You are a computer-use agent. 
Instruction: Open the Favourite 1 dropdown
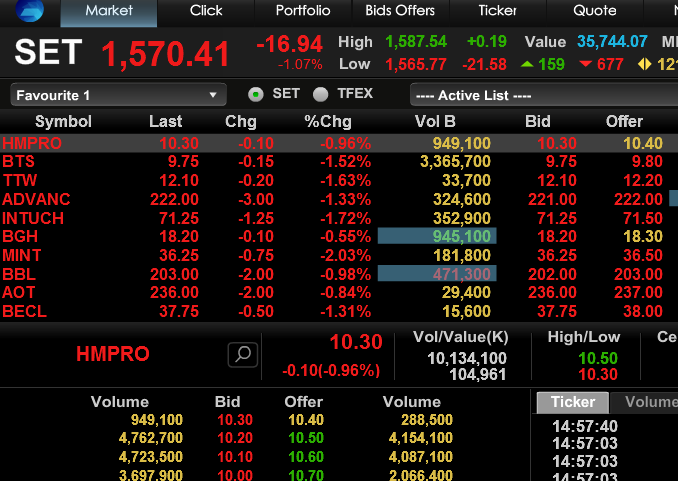pos(118,95)
